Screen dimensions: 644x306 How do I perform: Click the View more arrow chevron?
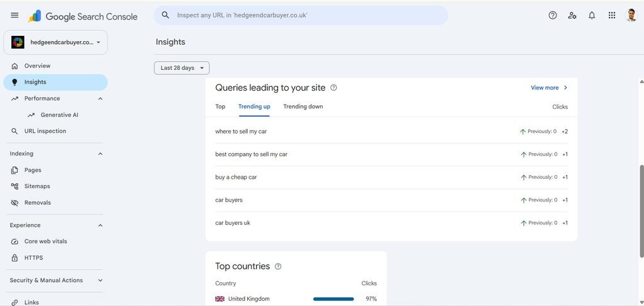tap(565, 88)
